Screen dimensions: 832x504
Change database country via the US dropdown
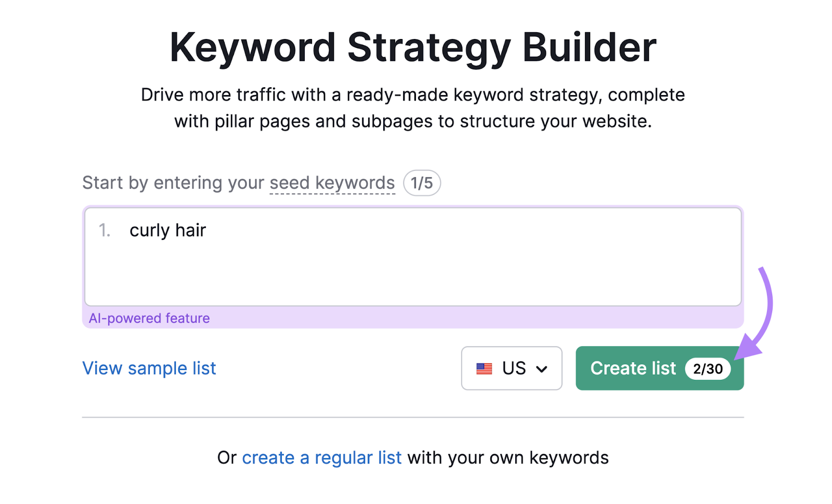(x=511, y=368)
